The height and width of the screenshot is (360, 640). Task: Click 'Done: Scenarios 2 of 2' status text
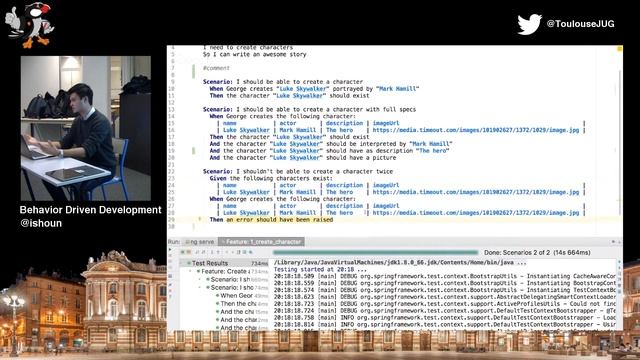tap(537, 253)
